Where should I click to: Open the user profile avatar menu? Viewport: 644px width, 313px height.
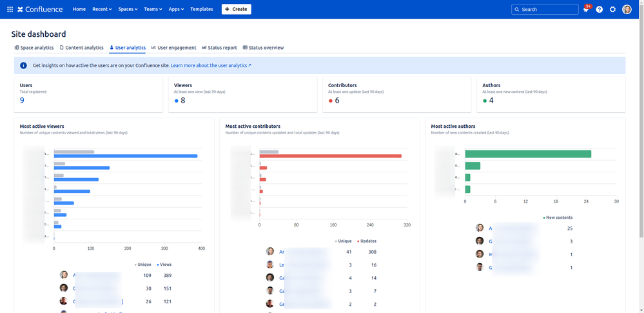(x=627, y=10)
